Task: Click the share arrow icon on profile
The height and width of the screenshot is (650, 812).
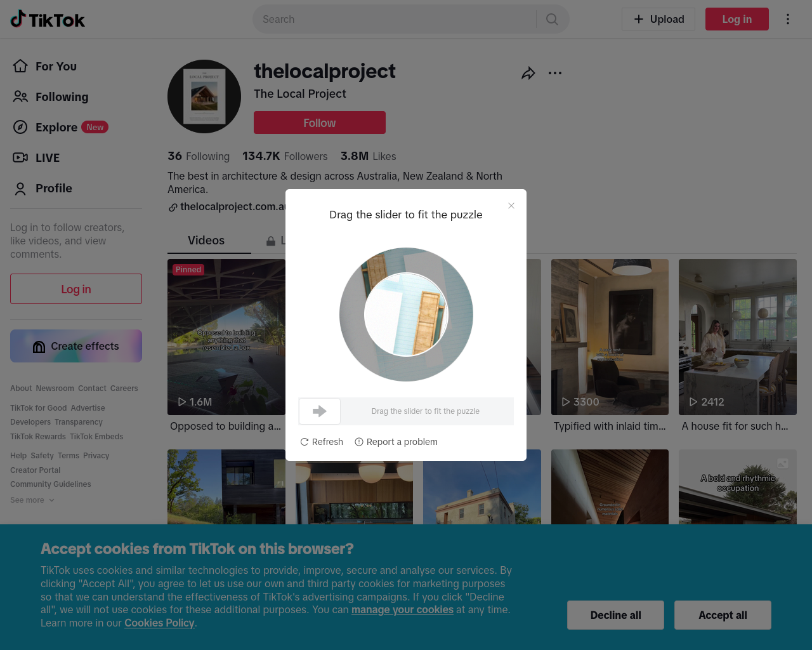Action: click(x=528, y=73)
